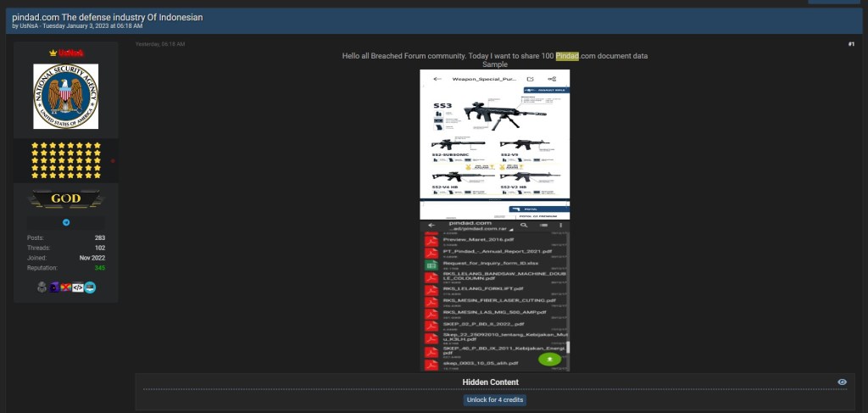868x413 pixels.
Task: Click the red X crossed award badge
Action: (66, 287)
